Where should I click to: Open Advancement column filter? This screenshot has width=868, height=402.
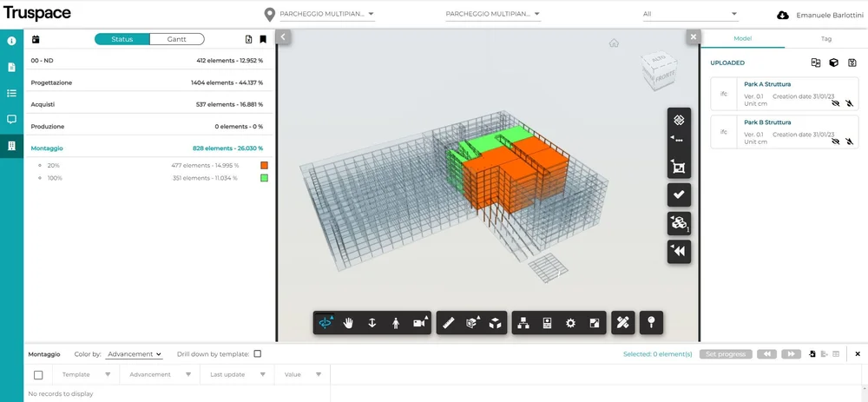point(188,375)
